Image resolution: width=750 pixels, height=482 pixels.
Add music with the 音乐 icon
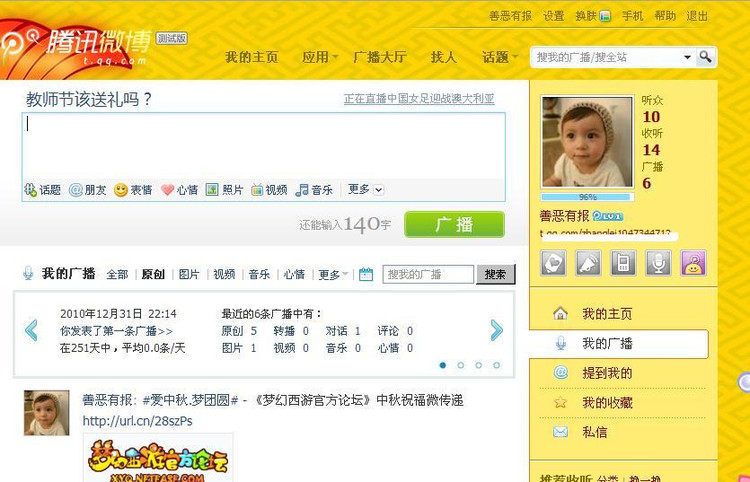(x=302, y=190)
